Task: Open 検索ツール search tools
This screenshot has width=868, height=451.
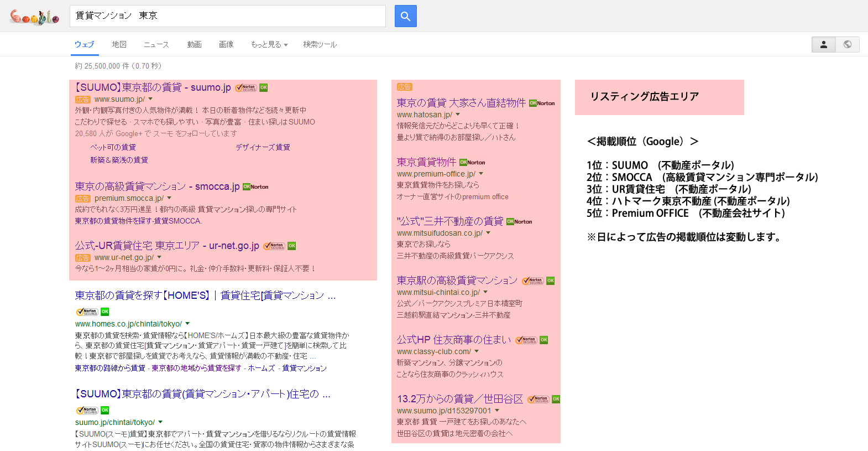Action: [x=320, y=44]
